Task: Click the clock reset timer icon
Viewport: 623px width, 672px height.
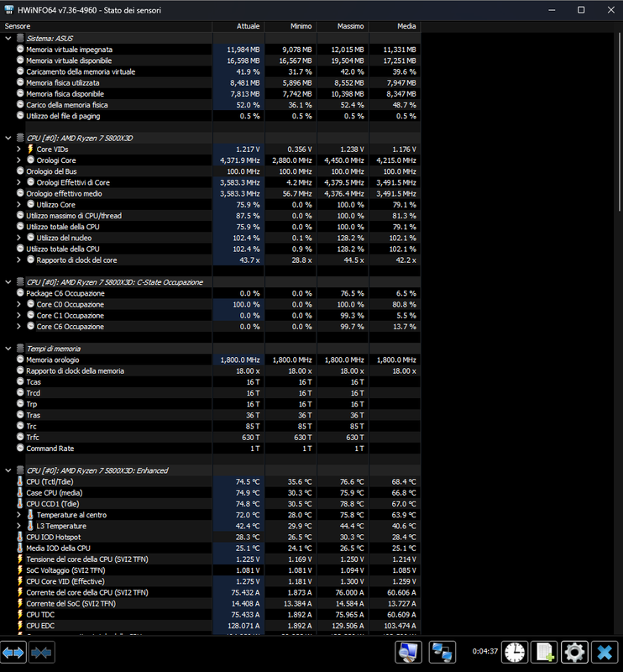Action: pos(515,653)
